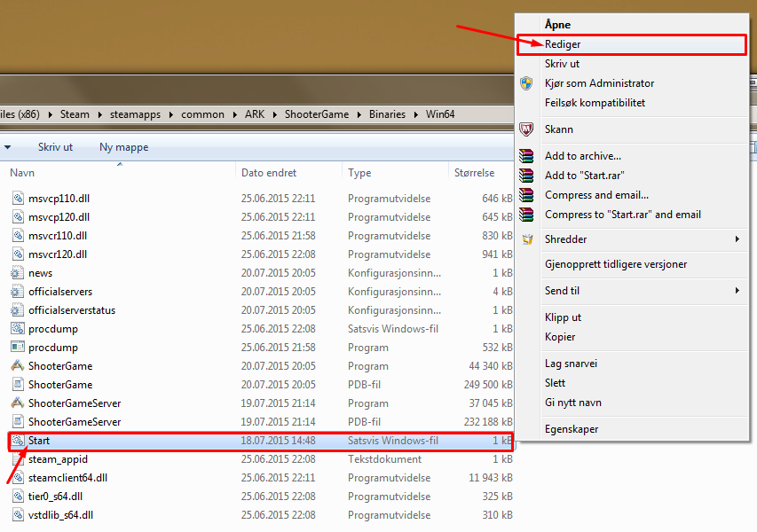757x532 pixels.
Task: Select the tier0_s64.dll file name
Action: point(56,497)
